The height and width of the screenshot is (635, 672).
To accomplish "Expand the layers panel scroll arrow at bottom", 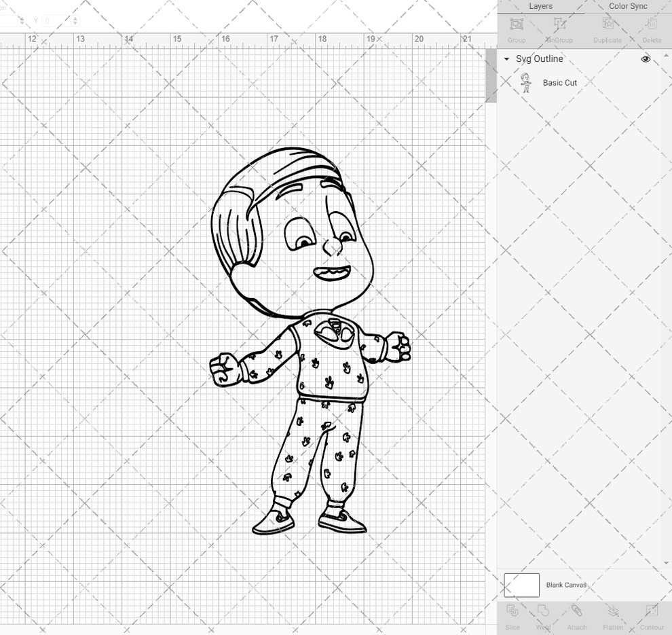I will click(x=666, y=562).
